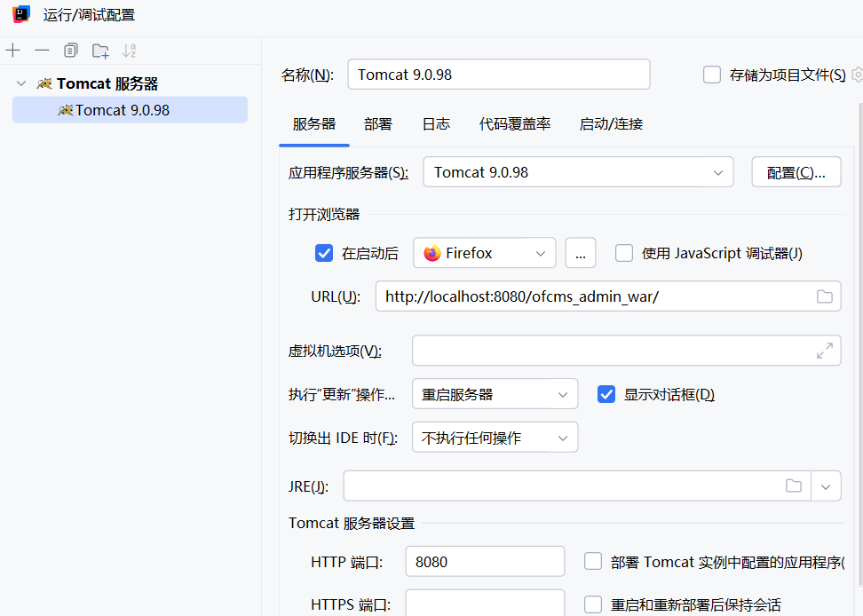Click the Remove configuration minus icon
The image size is (863, 616).
pos(42,51)
